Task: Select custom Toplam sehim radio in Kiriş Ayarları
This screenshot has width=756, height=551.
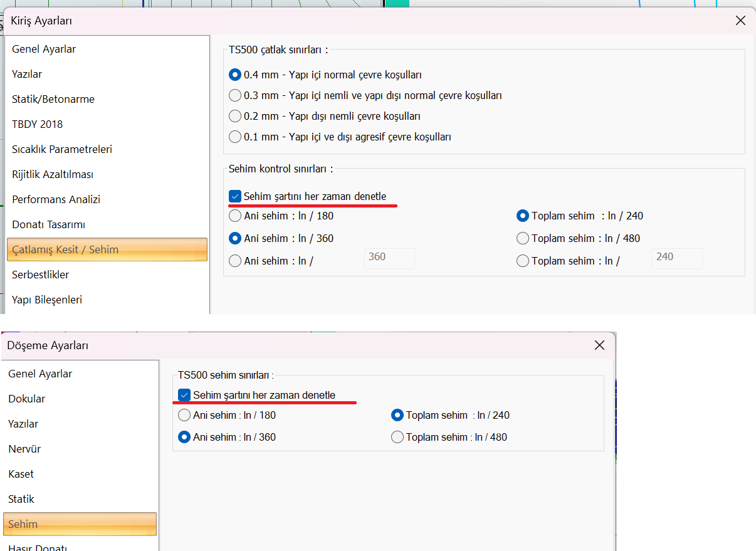Action: point(523,261)
